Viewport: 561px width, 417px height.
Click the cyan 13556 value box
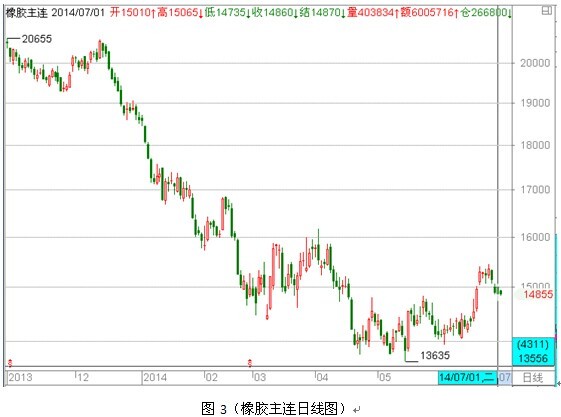click(533, 358)
